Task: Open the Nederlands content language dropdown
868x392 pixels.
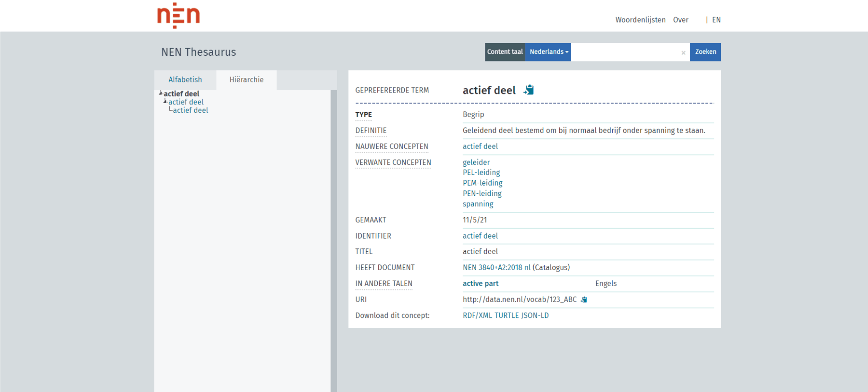Action: 548,52
